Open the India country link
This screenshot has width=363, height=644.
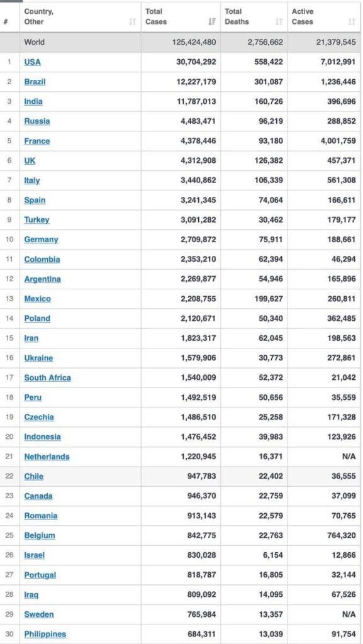point(33,101)
